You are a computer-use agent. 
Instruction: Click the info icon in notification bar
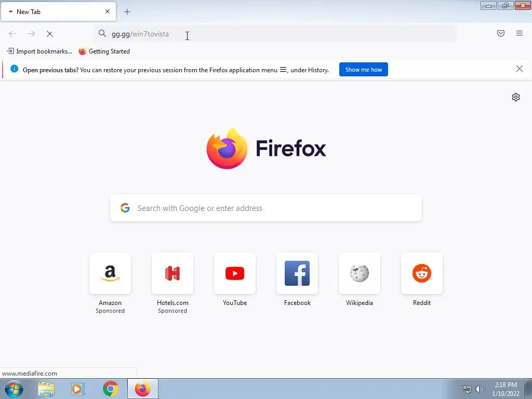coord(14,69)
